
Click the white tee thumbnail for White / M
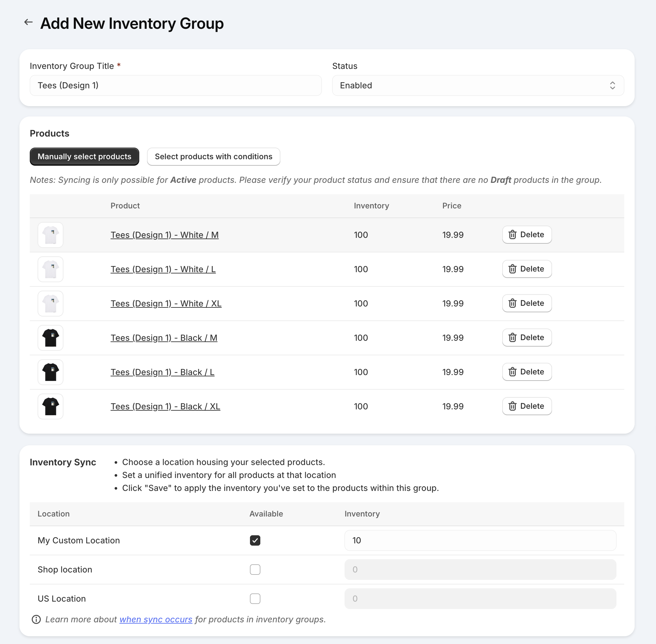coord(51,235)
